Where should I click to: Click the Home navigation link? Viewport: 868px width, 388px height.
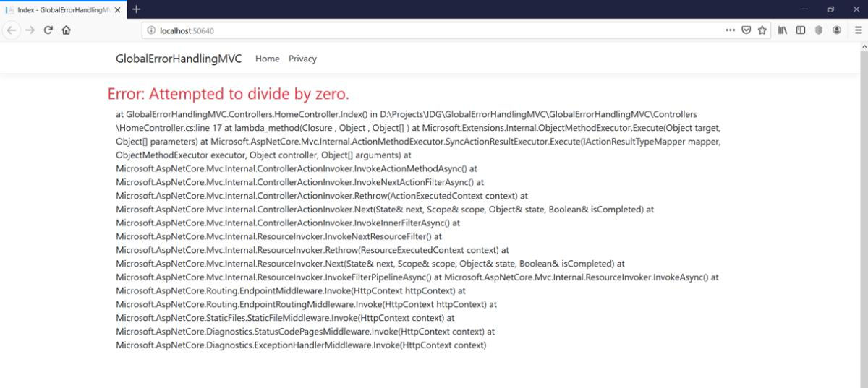click(267, 59)
